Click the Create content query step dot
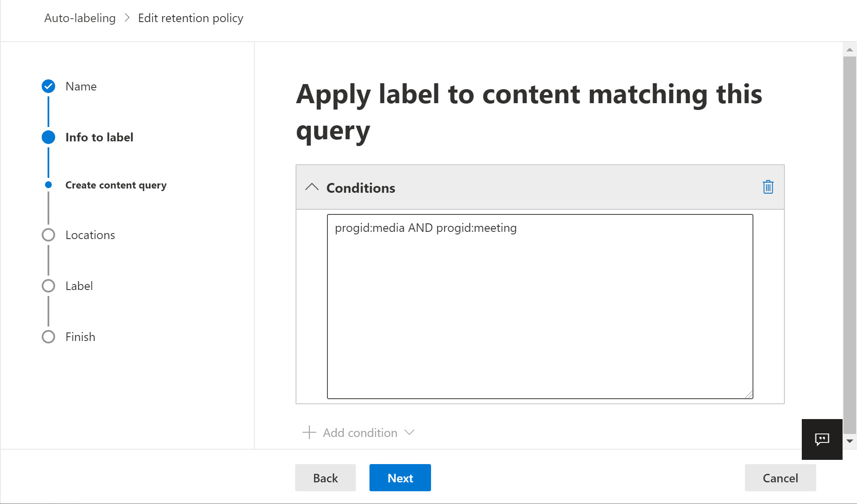The image size is (857, 504). 48,185
